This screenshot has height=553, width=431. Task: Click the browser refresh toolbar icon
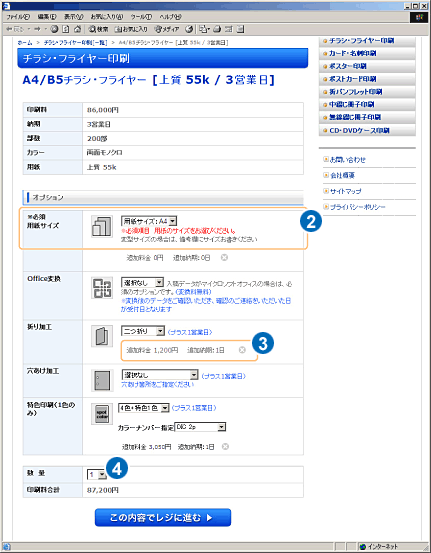coord(66,29)
